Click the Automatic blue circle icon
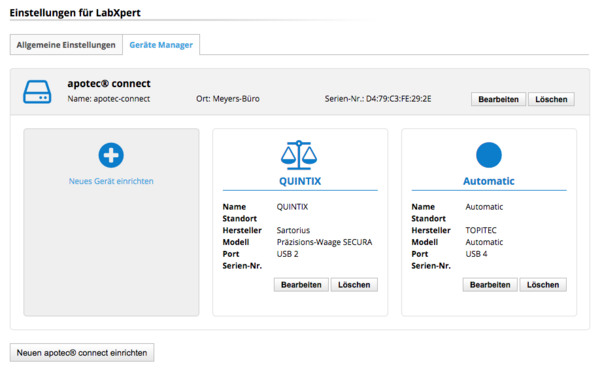600x376 pixels. point(489,155)
